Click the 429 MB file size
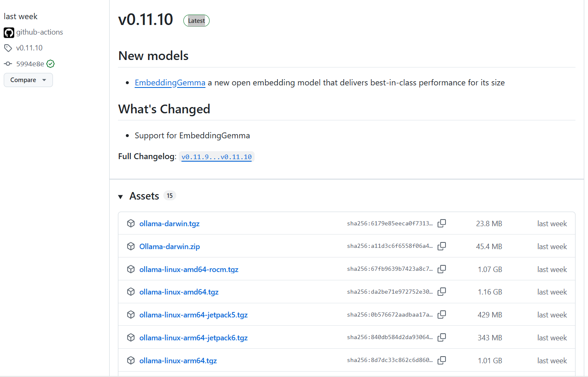The image size is (588, 377). pos(490,315)
